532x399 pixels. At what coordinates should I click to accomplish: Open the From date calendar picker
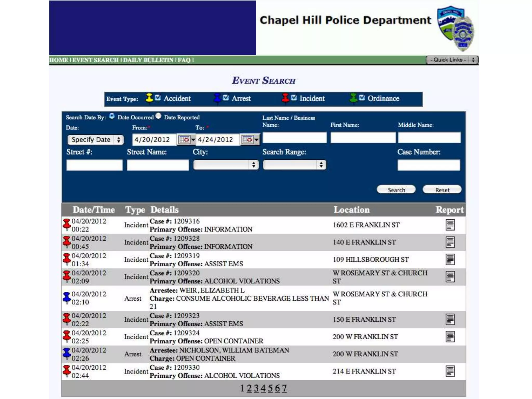tap(187, 140)
